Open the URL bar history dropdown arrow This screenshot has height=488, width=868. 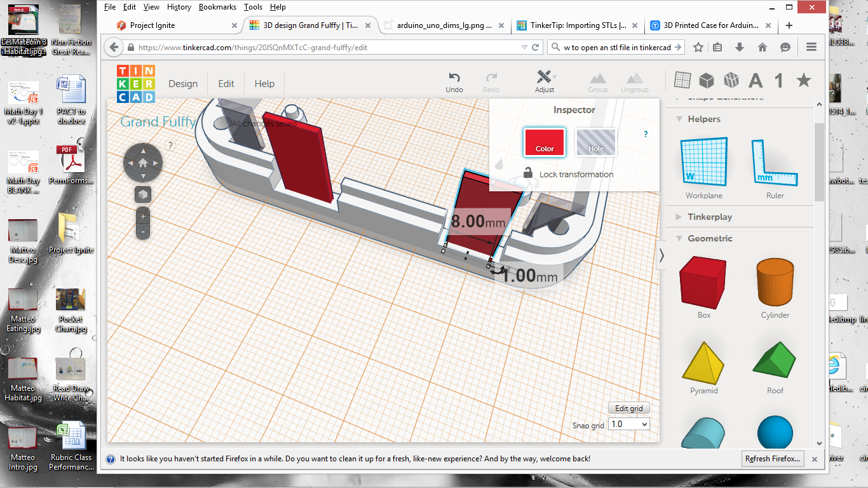tap(524, 47)
